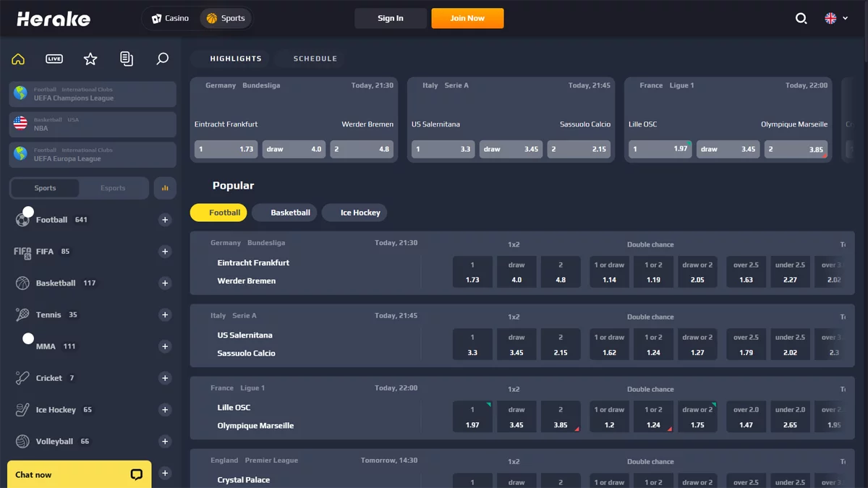Select over 2.0 at 1.47 Lille row
The image size is (868, 488).
(x=746, y=416)
